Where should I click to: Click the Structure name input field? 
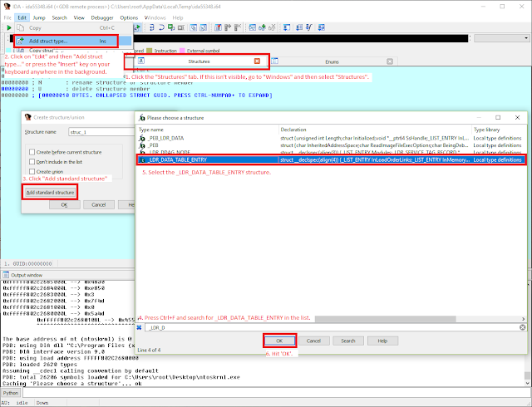coord(101,132)
